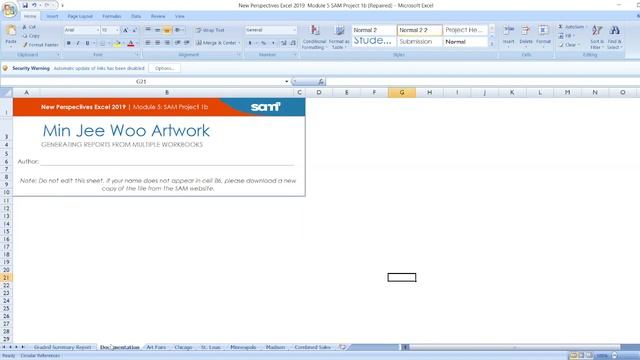Decrease the font size
640x360 pixels.
135,30
